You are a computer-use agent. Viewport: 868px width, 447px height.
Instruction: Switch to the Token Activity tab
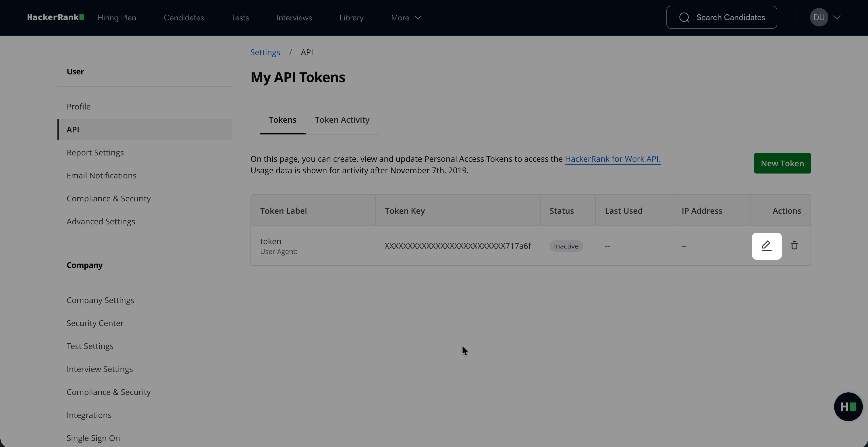[x=342, y=120]
